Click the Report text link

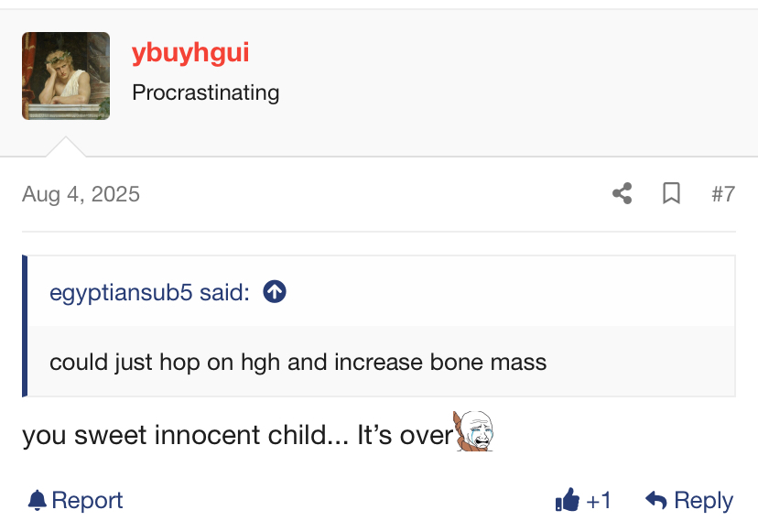pos(87,500)
